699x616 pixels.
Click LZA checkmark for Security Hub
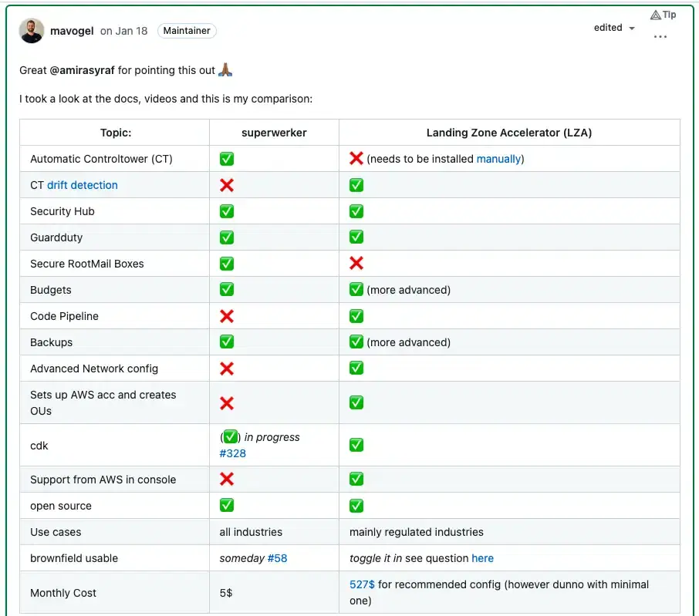[356, 211]
